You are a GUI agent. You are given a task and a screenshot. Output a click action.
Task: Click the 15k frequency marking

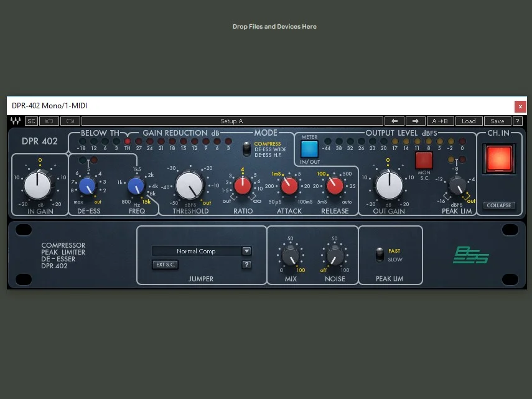146,202
